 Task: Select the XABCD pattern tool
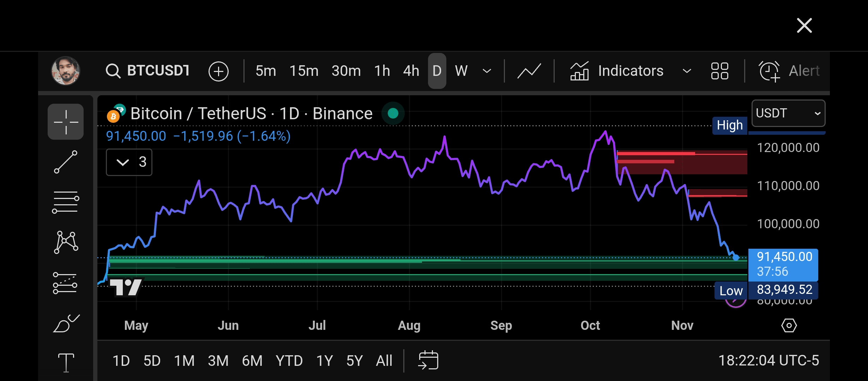coord(66,242)
